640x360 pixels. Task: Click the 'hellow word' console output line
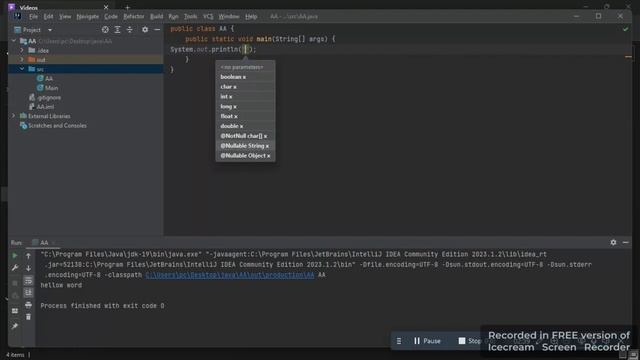(x=61, y=285)
